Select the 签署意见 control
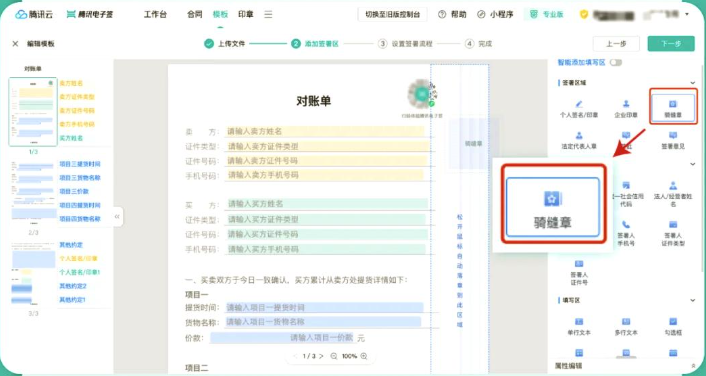706x376 pixels. 673,140
